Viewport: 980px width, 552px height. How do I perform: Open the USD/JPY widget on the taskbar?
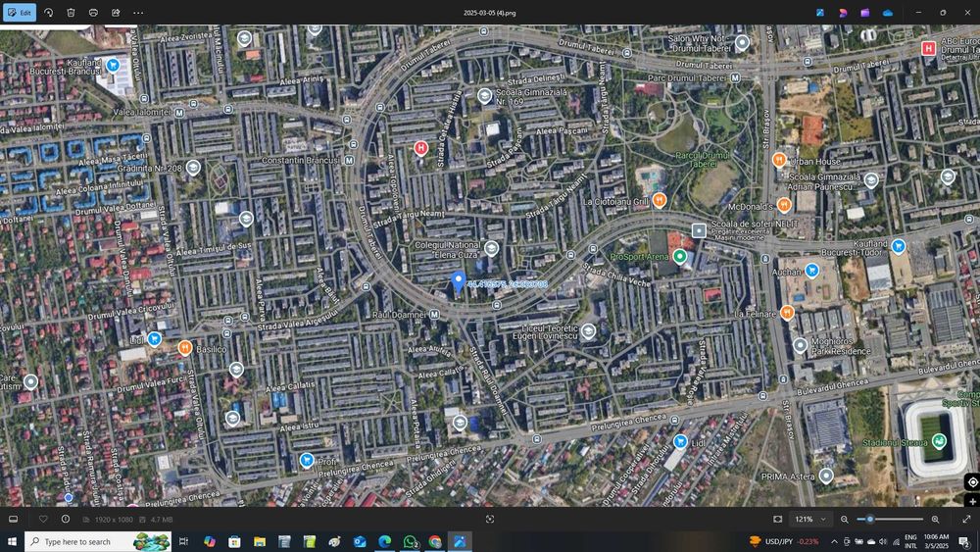[784, 541]
